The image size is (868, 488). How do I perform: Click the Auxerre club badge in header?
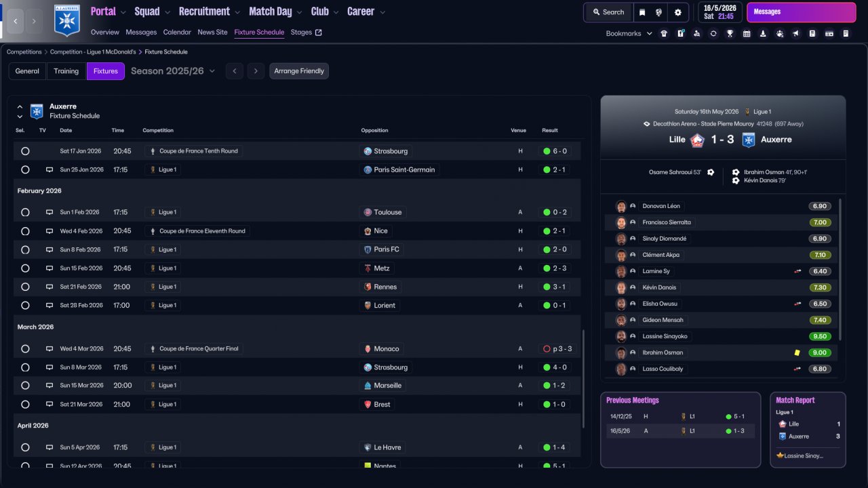(67, 21)
